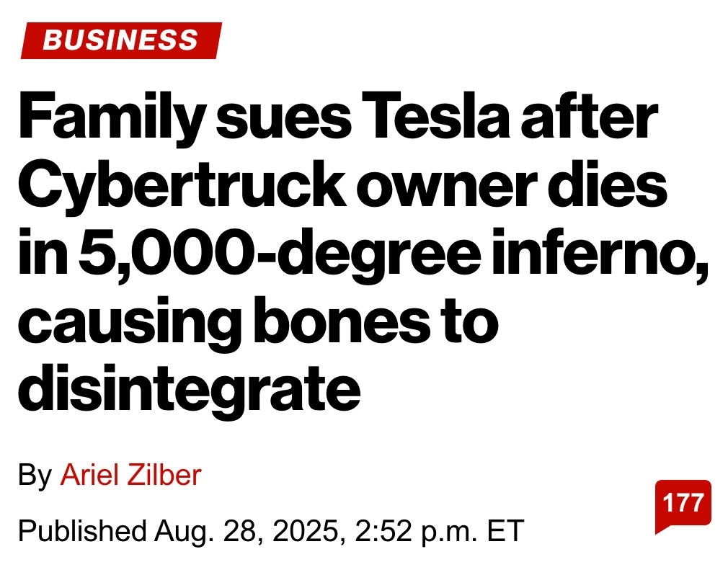Click the red BUSINESS section tag
The height and width of the screenshot is (575, 728).
(120, 40)
